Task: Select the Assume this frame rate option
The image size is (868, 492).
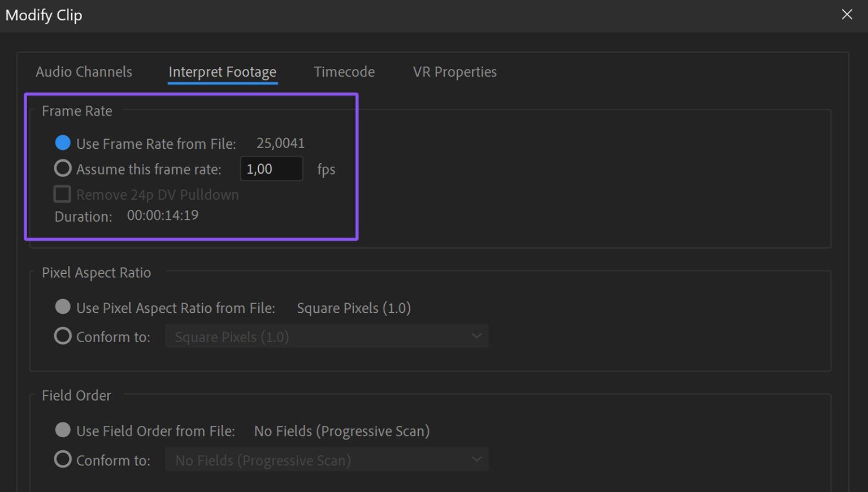Action: [x=63, y=168]
